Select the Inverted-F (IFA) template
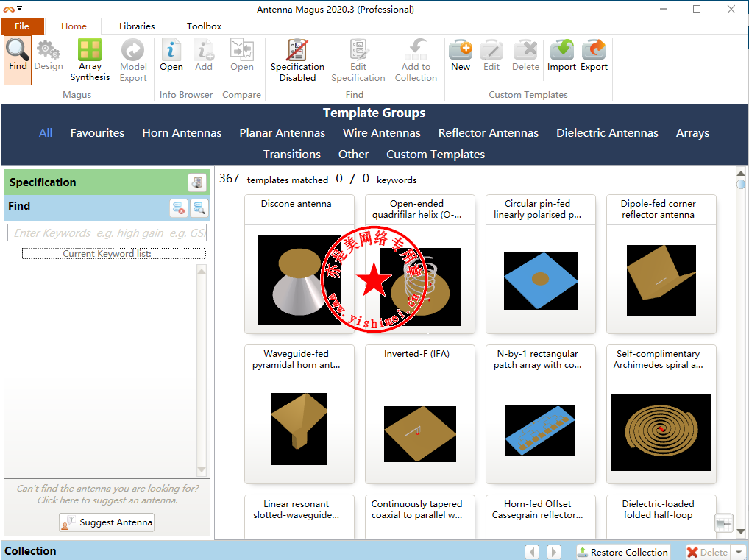This screenshot has width=749, height=560. point(420,414)
